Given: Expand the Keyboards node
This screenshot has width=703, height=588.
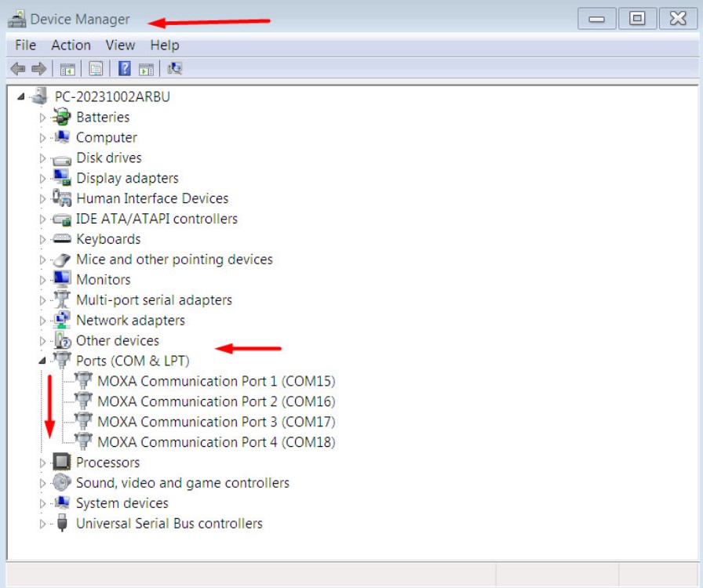Looking at the screenshot, I should tap(42, 239).
